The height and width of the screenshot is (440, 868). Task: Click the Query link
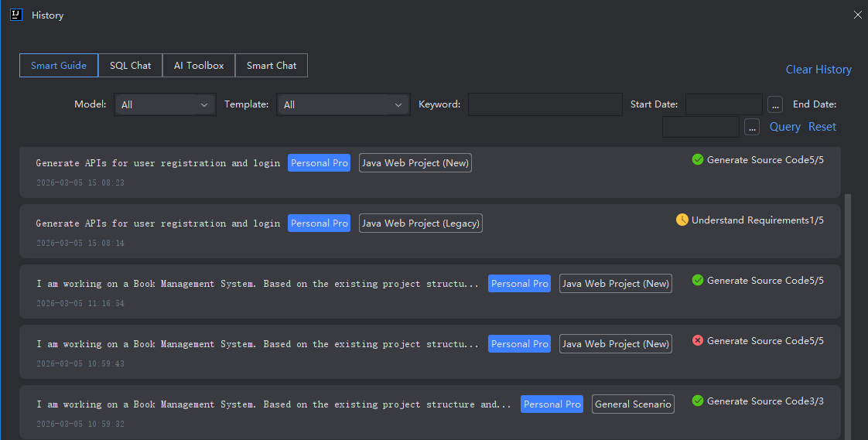pos(784,127)
